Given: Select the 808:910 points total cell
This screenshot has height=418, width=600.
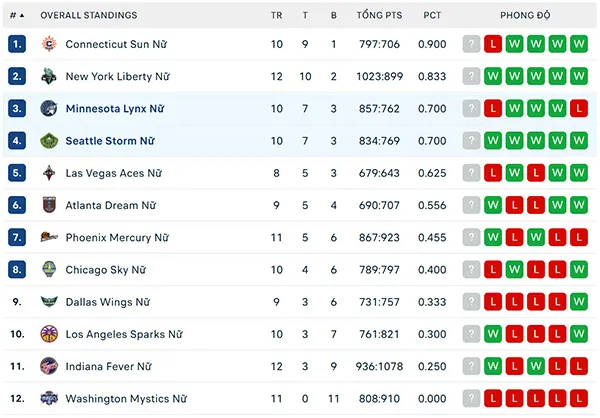Looking at the screenshot, I should [380, 398].
